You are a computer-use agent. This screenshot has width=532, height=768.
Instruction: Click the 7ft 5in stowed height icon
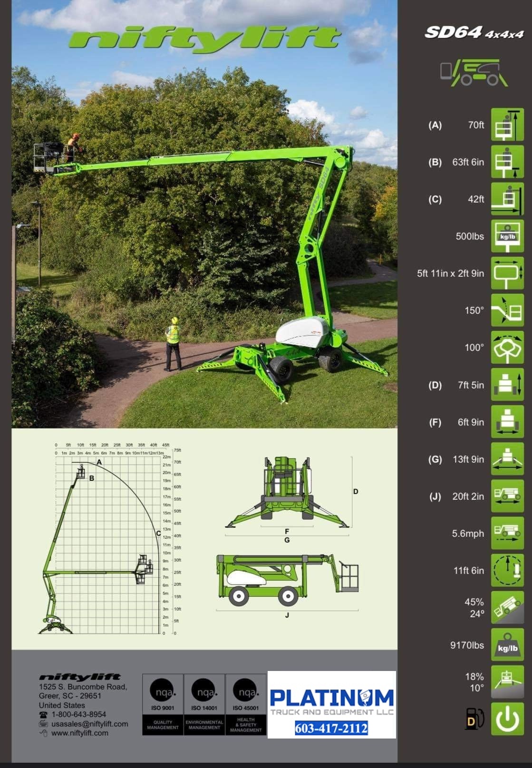tap(507, 385)
